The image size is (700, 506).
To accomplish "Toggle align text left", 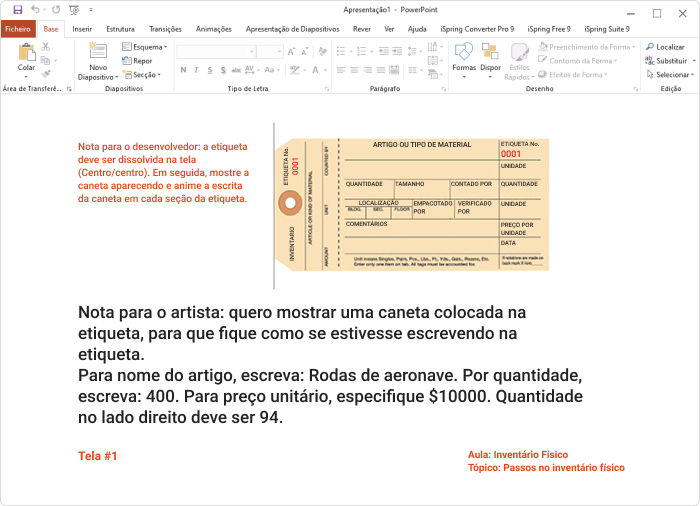I will pos(341,70).
